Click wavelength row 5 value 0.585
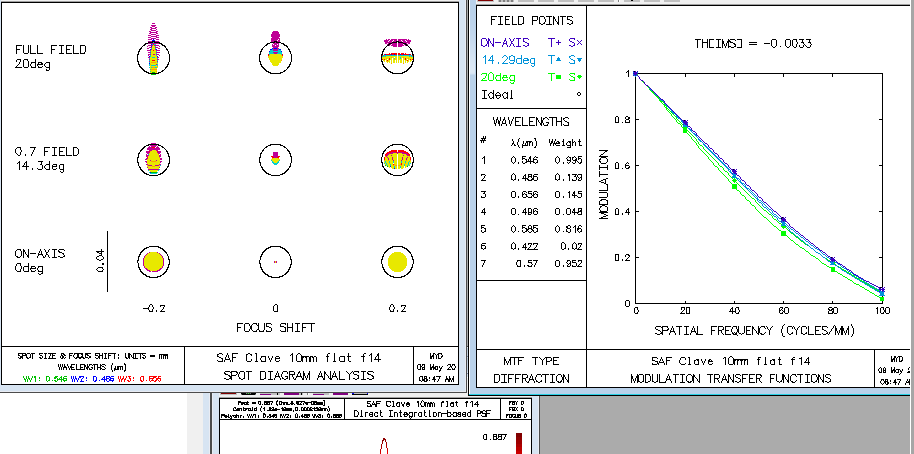The height and width of the screenshot is (454, 914). [524, 229]
